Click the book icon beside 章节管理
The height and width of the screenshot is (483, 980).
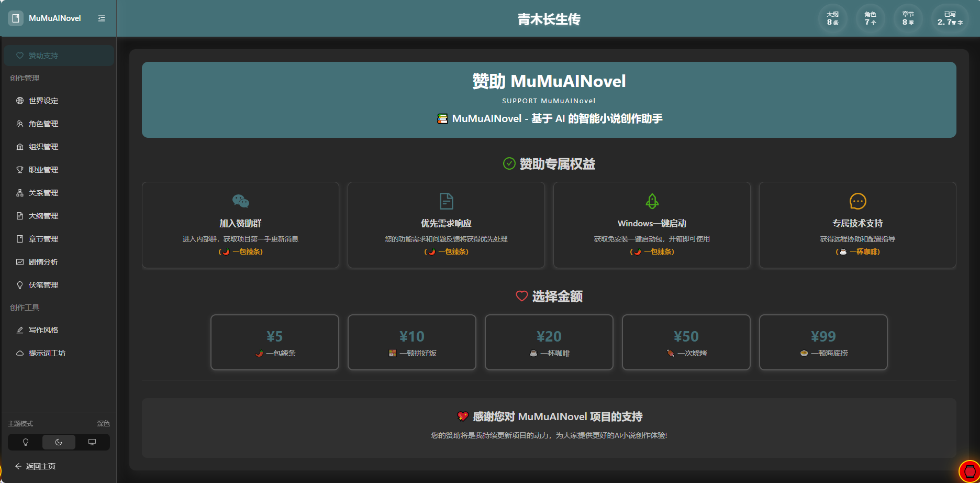20,239
